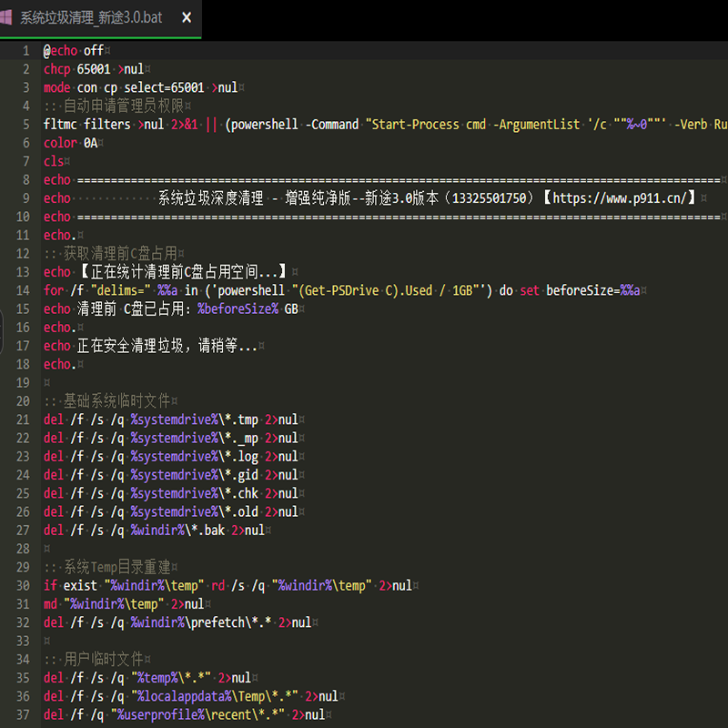Click the number 13325501750 on line 9

tap(489, 198)
